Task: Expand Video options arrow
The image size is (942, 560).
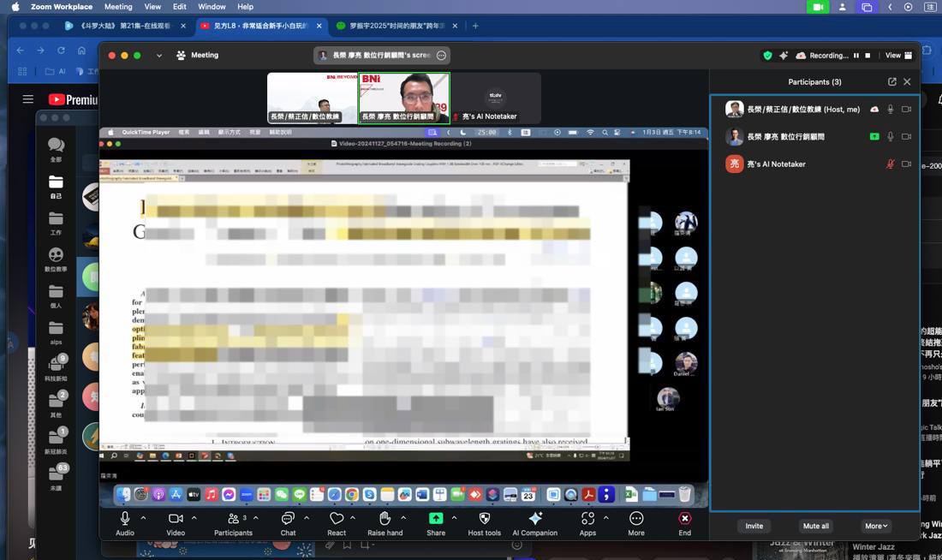Action: click(x=194, y=517)
